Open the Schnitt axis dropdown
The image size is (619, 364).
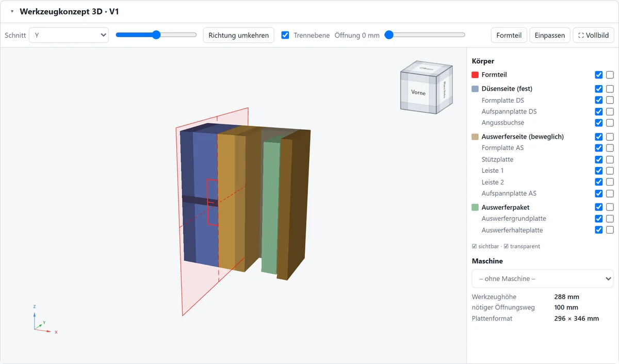pos(69,35)
